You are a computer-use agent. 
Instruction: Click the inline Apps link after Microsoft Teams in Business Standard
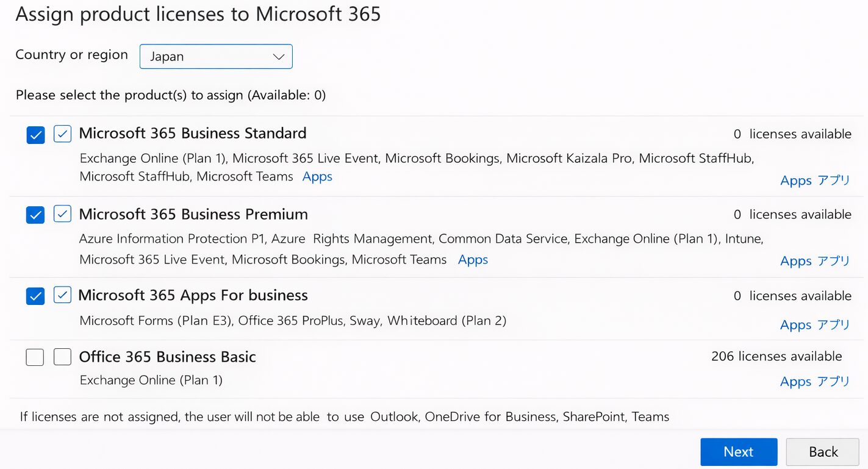pos(317,176)
